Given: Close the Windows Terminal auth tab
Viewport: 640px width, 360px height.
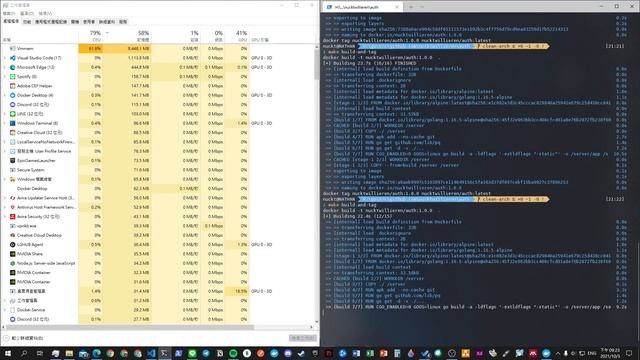Looking at the screenshot, I should [397, 7].
